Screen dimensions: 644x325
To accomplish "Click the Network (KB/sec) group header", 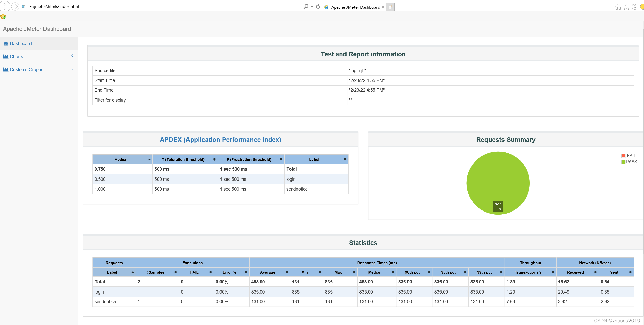I will coord(595,263).
